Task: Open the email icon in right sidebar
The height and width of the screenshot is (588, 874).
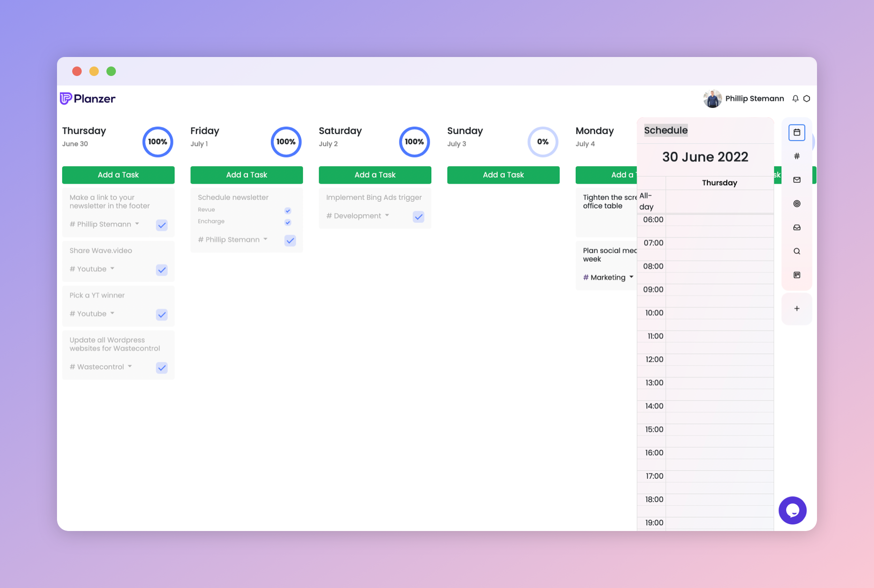Action: tap(797, 180)
